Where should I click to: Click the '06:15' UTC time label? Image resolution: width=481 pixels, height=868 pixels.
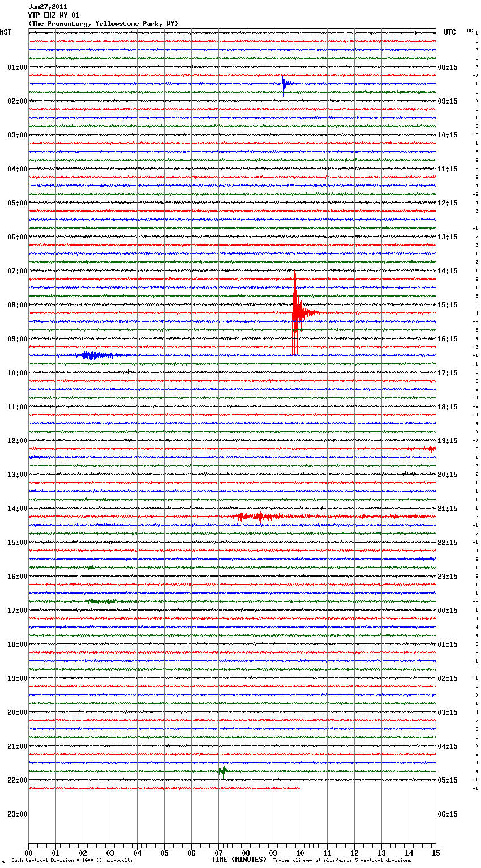pos(448,814)
